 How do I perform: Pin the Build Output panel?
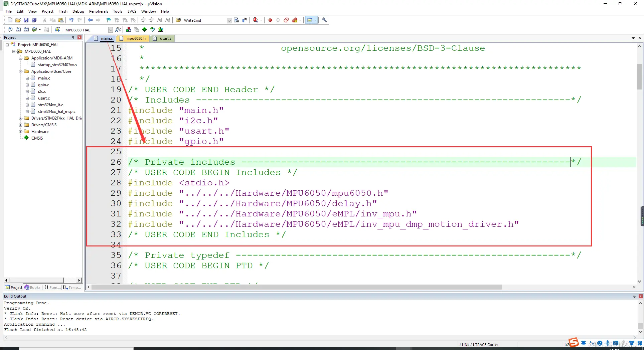click(x=634, y=296)
